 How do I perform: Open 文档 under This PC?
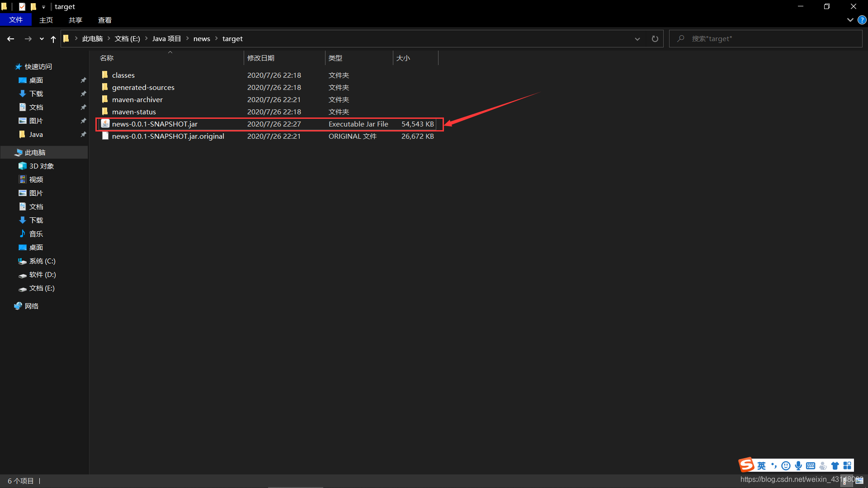36,206
